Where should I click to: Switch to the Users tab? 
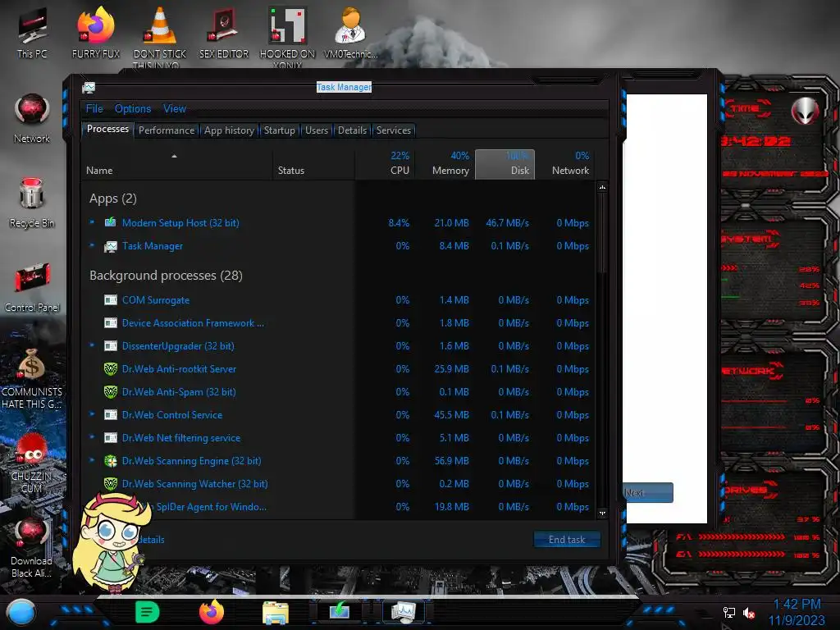click(317, 130)
